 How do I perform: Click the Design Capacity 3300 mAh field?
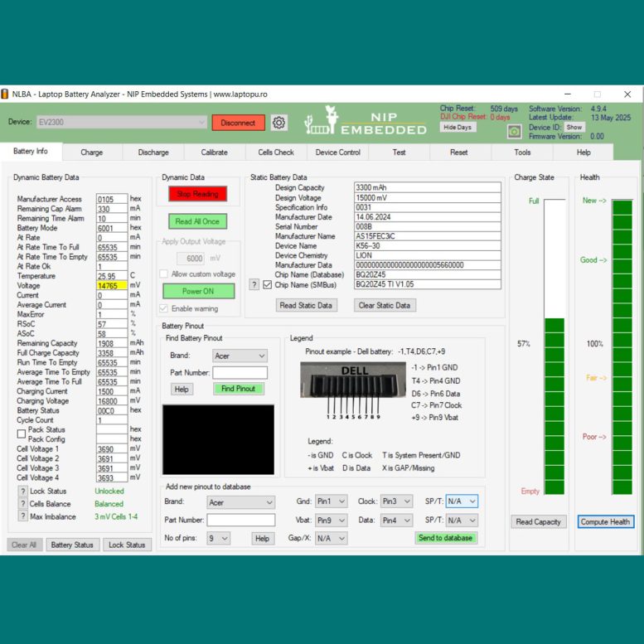click(428, 187)
